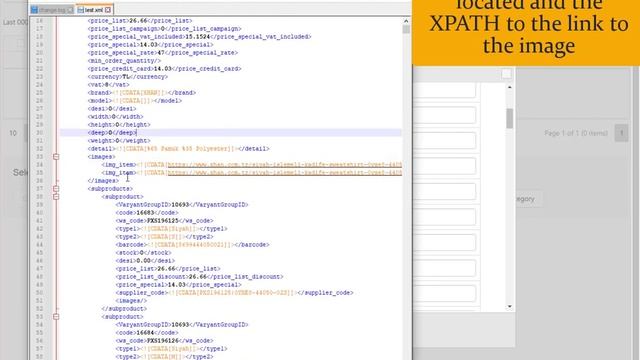Click the <stock>0 line
Viewport: 640px width, 360px height.
coord(143,253)
